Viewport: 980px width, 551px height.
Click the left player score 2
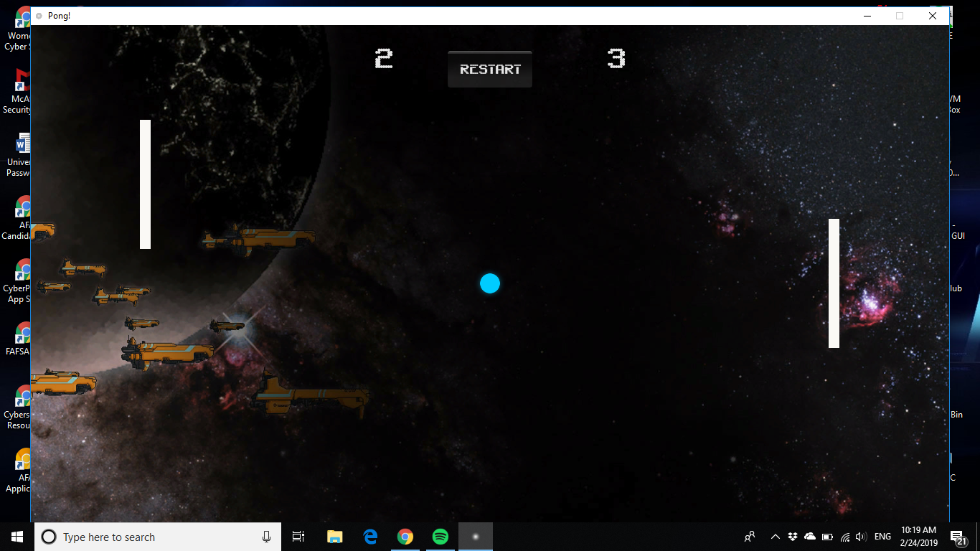coord(384,58)
